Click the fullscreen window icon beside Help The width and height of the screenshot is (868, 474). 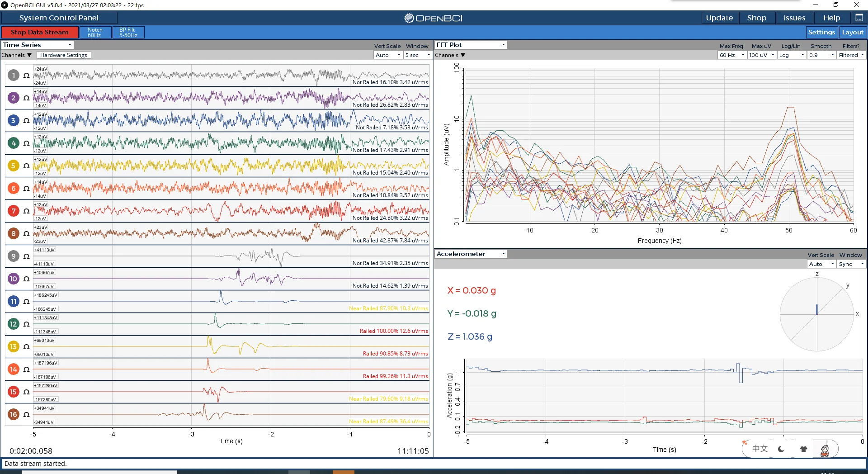(859, 18)
